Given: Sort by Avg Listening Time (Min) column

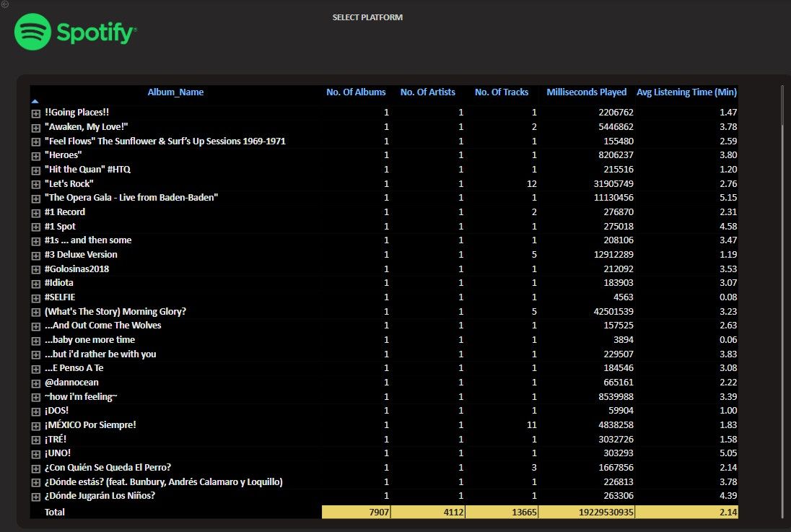Looking at the screenshot, I should (686, 92).
